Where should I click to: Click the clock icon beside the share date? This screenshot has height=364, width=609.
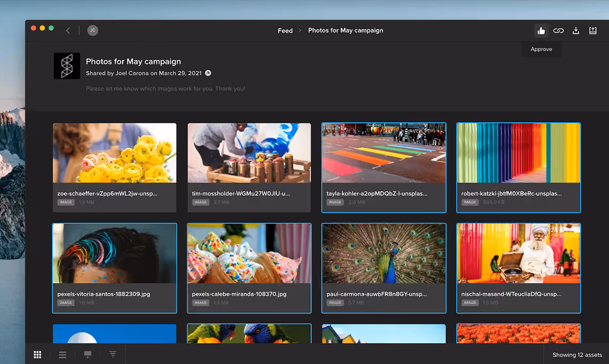pyautogui.click(x=208, y=73)
